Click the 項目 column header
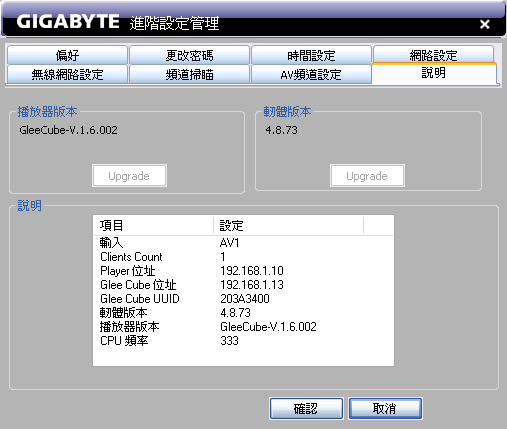This screenshot has width=507, height=429. pyautogui.click(x=153, y=226)
